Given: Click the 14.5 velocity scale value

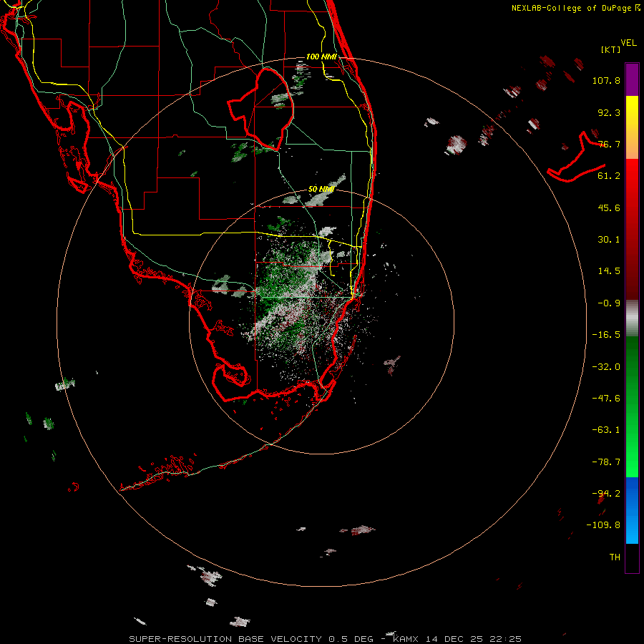Looking at the screenshot, I should 609,271.
